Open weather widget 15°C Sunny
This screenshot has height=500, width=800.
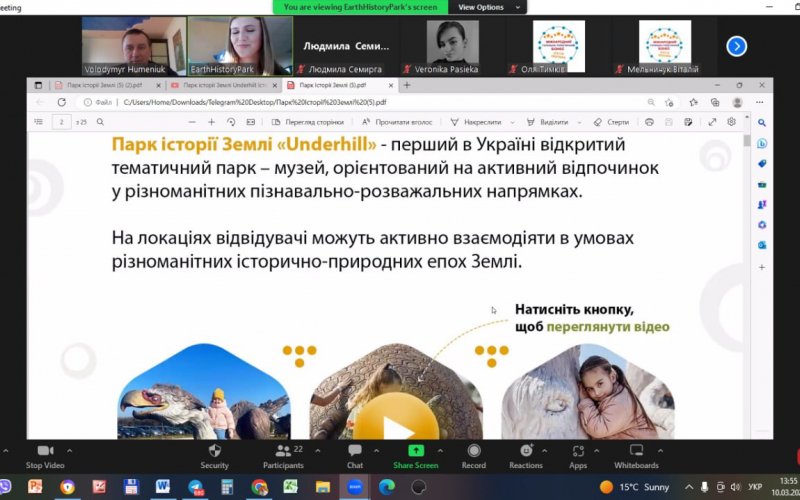pyautogui.click(x=634, y=487)
